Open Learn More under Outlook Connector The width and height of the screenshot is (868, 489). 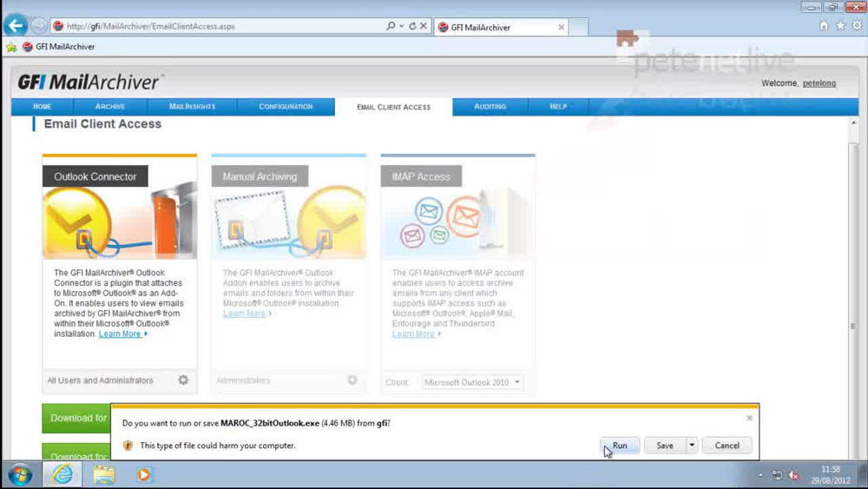[x=120, y=334]
